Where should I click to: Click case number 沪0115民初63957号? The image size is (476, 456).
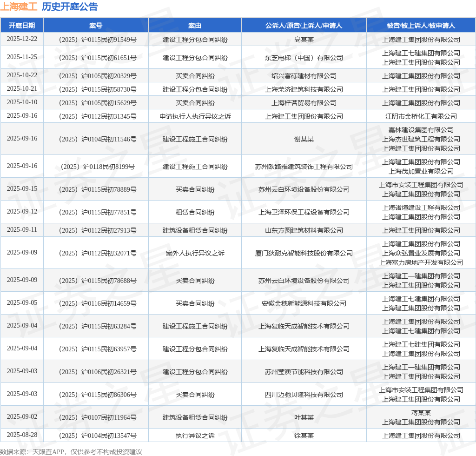pyautogui.click(x=98, y=349)
